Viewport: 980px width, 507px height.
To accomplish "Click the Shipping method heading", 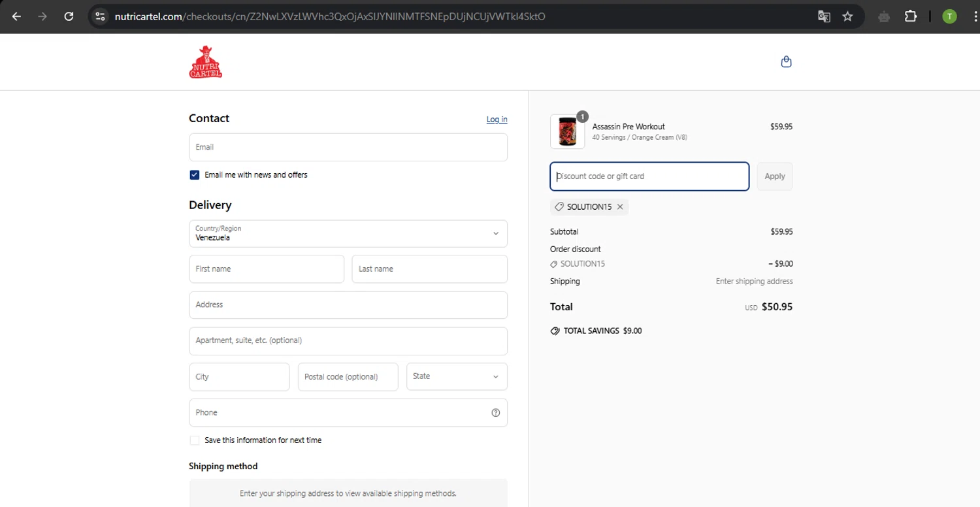I will pyautogui.click(x=223, y=466).
